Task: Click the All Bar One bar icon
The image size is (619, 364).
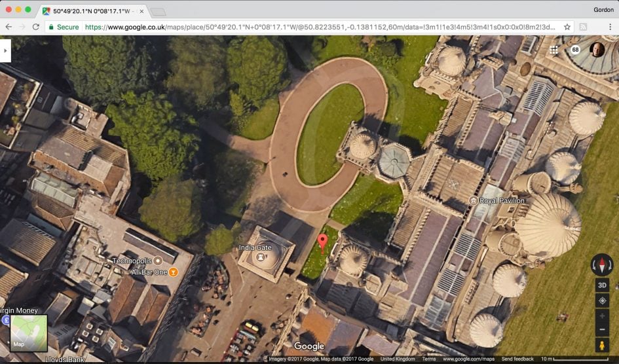Action: pyautogui.click(x=174, y=272)
